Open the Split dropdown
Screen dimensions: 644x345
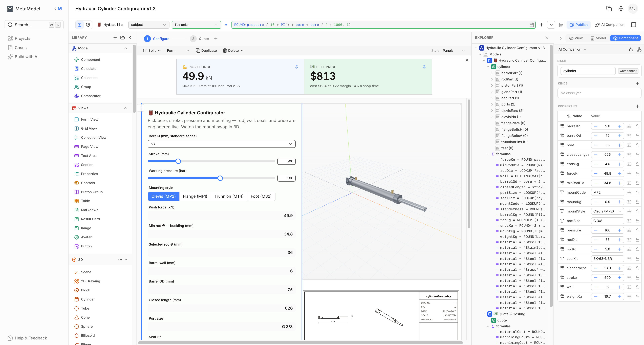point(152,51)
